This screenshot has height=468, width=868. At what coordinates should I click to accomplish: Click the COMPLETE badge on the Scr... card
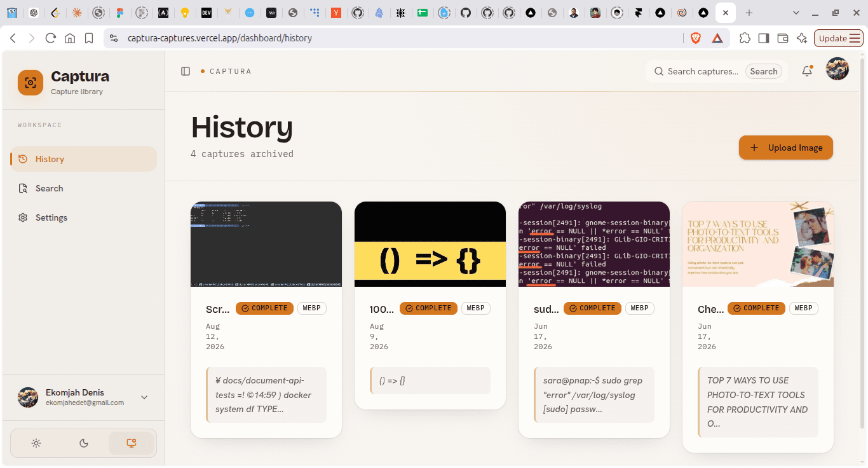click(x=264, y=308)
